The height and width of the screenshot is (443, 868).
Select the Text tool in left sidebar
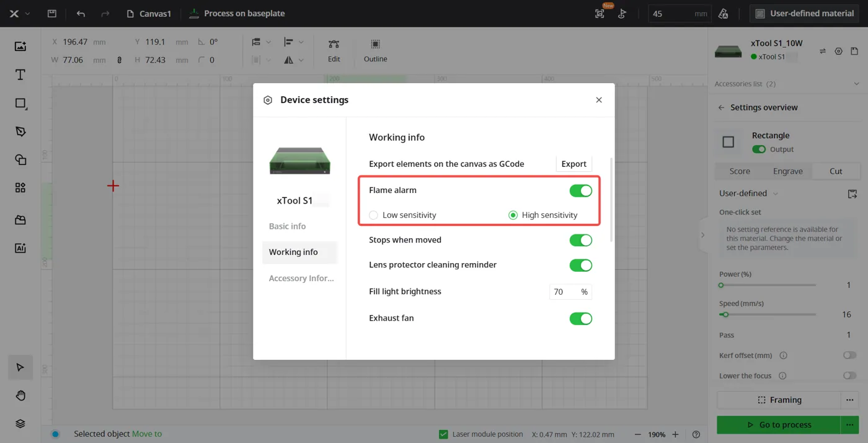[20, 75]
